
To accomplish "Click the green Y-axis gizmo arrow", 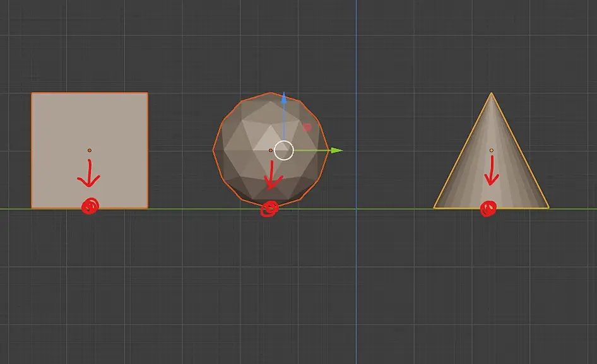I will [x=336, y=150].
